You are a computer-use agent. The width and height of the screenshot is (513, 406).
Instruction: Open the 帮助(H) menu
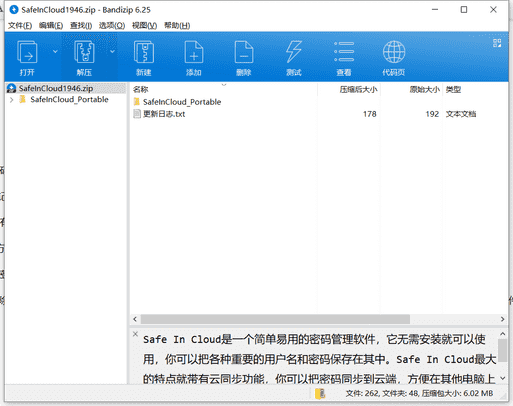(177, 26)
